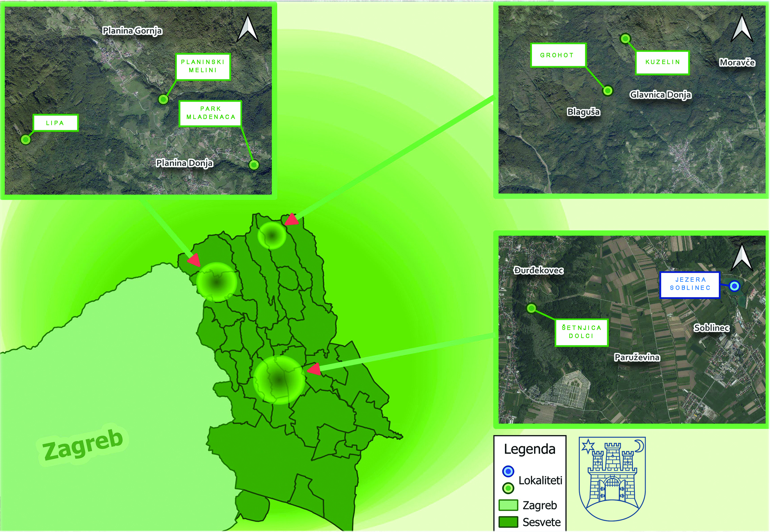Click the KUZELIN label box
Viewport: 770px width, 532px height.
663,62
